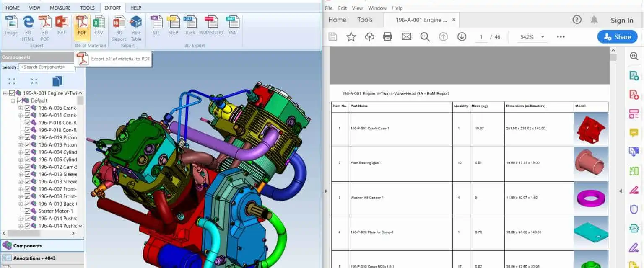The height and width of the screenshot is (268, 644).
Task: Uncheck the Starter Motor-1 component
Action: click(x=28, y=211)
